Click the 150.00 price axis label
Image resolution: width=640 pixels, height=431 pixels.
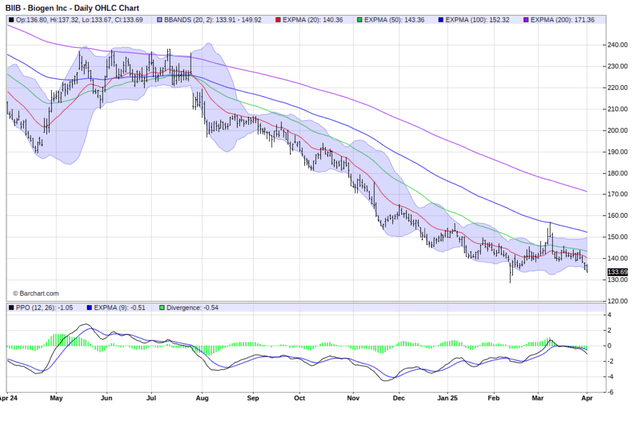618,237
